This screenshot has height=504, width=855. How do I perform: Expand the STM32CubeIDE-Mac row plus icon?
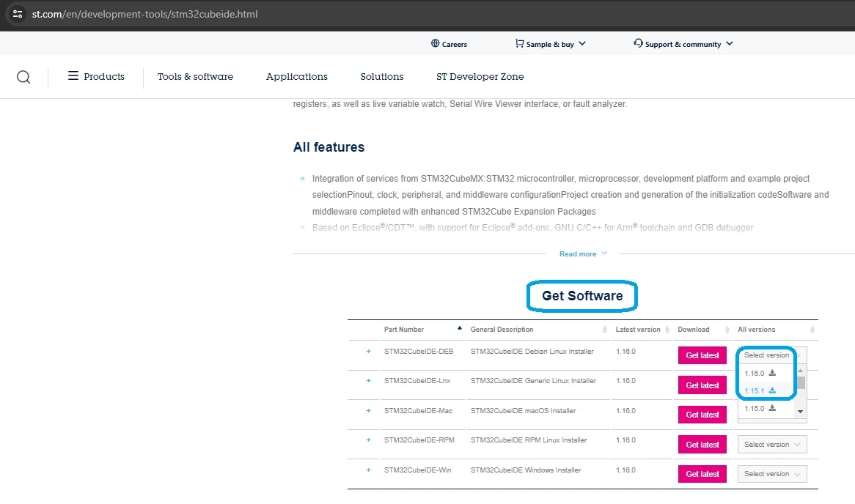tap(369, 411)
